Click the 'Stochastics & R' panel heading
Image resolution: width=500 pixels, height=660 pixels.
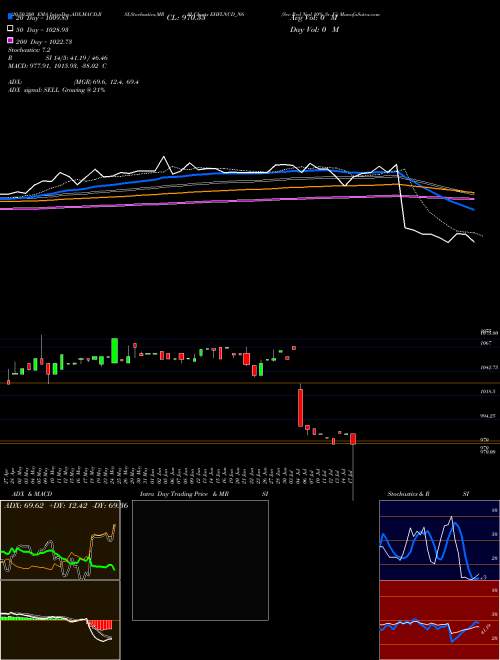coord(408,494)
